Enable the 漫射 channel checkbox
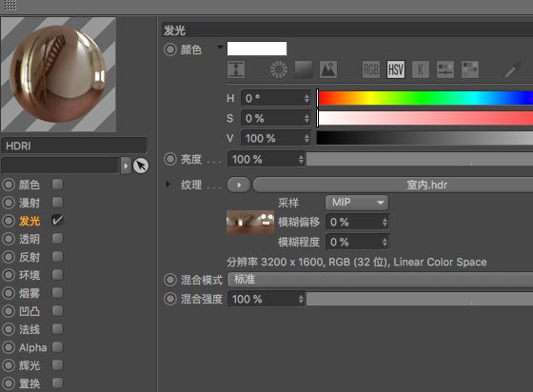The height and width of the screenshot is (392, 533). point(57,203)
